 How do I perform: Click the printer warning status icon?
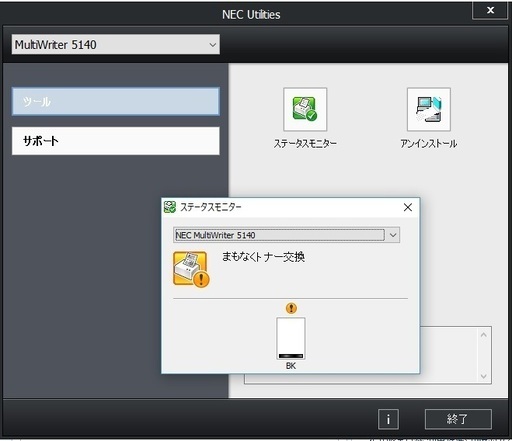191,269
